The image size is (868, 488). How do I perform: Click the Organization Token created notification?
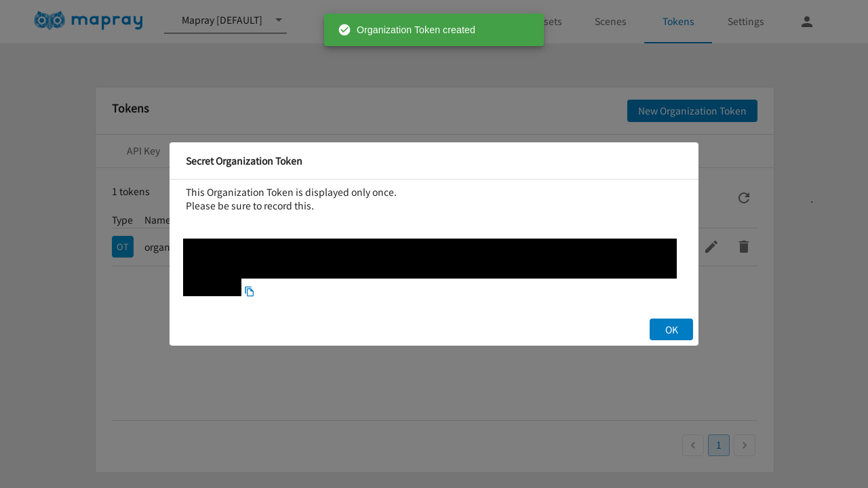click(x=433, y=30)
